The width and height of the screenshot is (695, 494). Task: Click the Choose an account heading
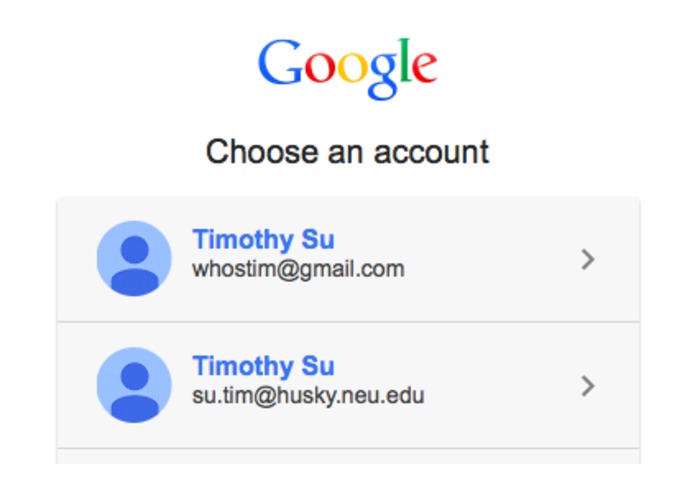(x=348, y=152)
